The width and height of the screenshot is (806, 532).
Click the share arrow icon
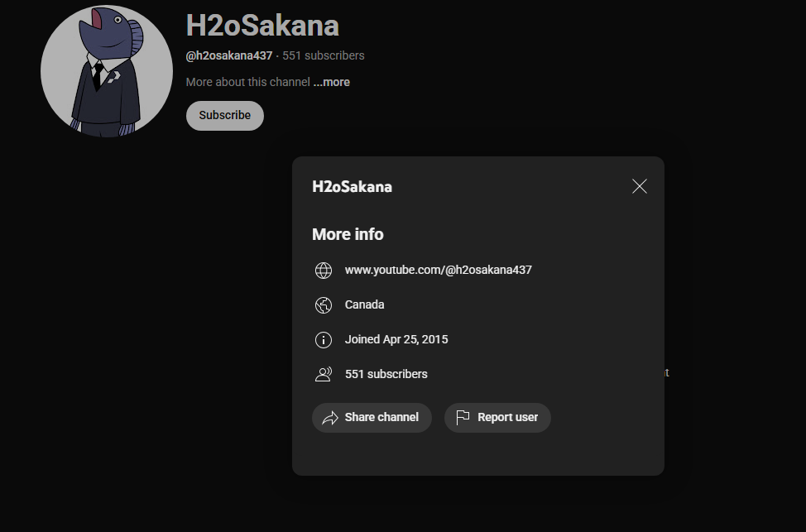point(330,418)
